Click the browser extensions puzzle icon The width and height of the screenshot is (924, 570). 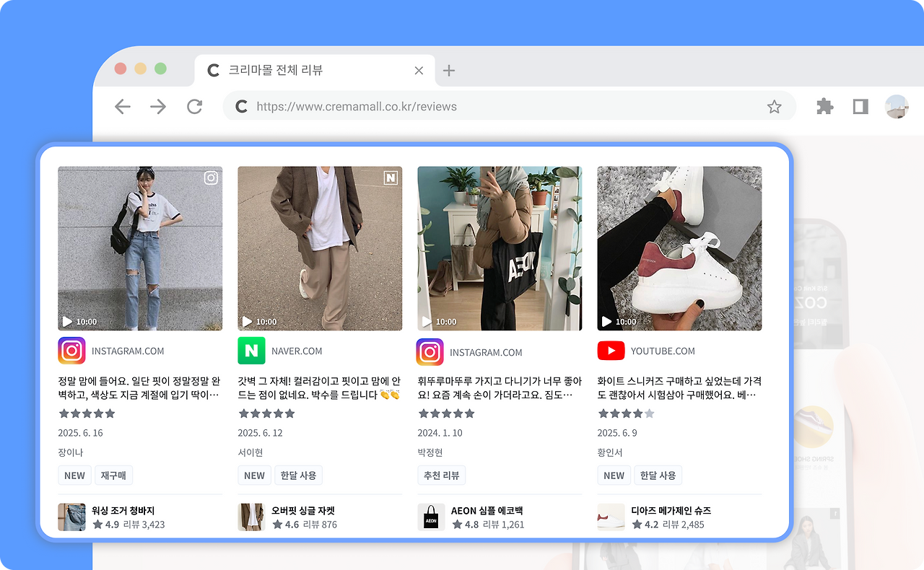(824, 106)
